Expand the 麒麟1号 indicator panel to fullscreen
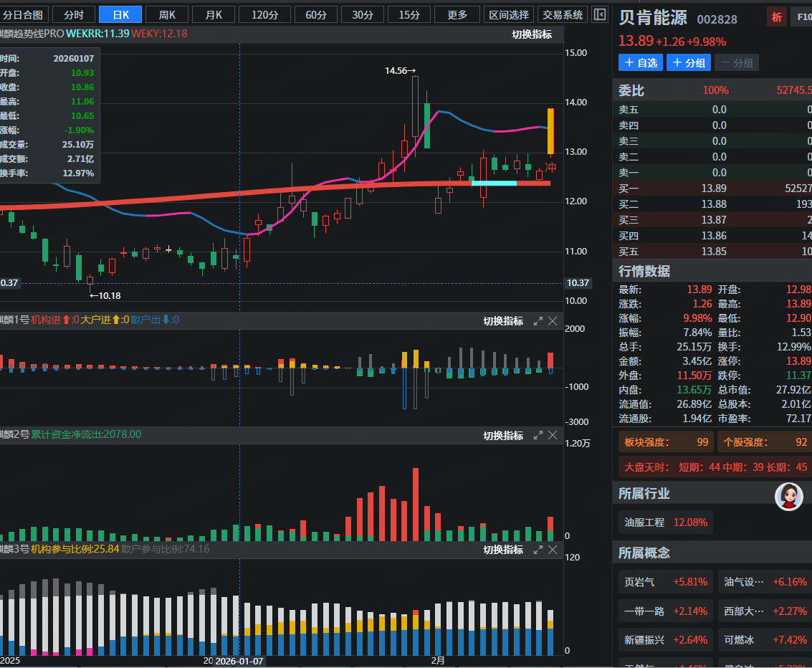Image resolution: width=812 pixels, height=668 pixels. [538, 321]
